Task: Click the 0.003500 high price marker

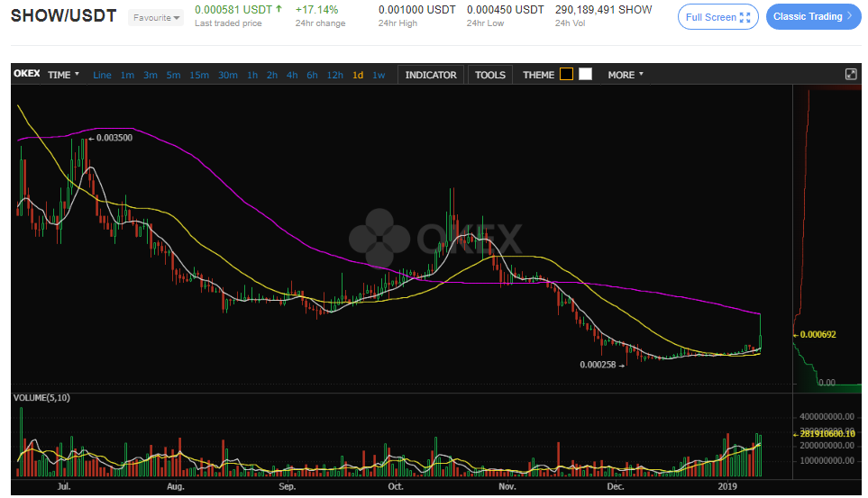Action: [x=114, y=138]
